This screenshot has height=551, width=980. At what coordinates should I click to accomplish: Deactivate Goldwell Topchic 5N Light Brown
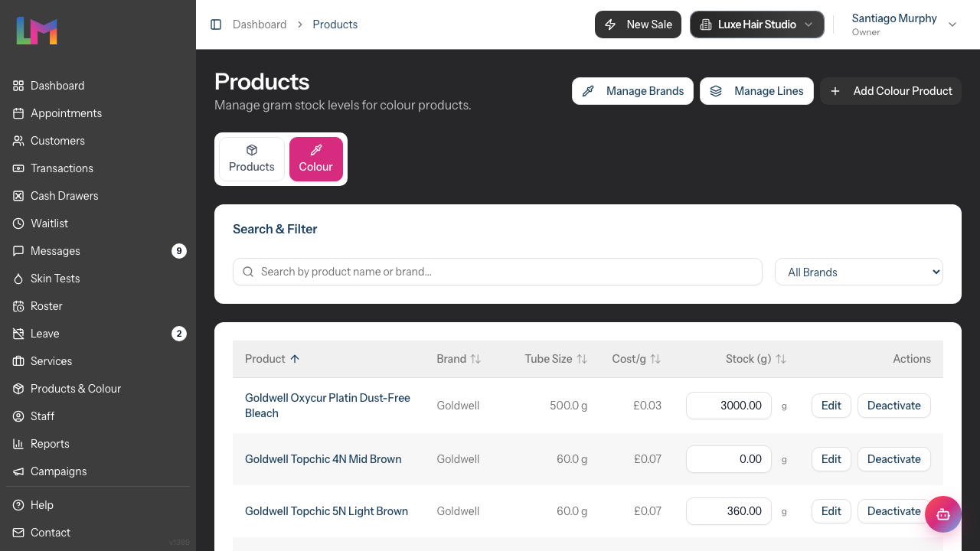tap(894, 511)
